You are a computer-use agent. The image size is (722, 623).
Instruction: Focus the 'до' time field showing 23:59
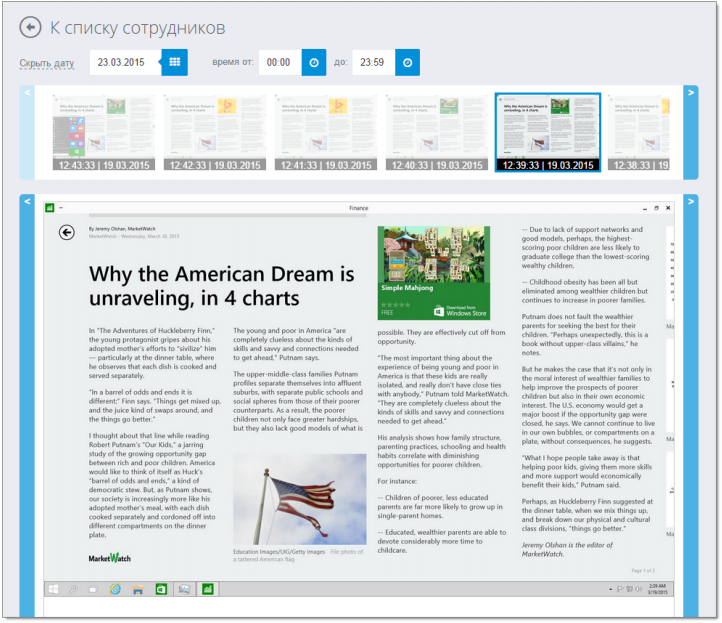click(373, 62)
